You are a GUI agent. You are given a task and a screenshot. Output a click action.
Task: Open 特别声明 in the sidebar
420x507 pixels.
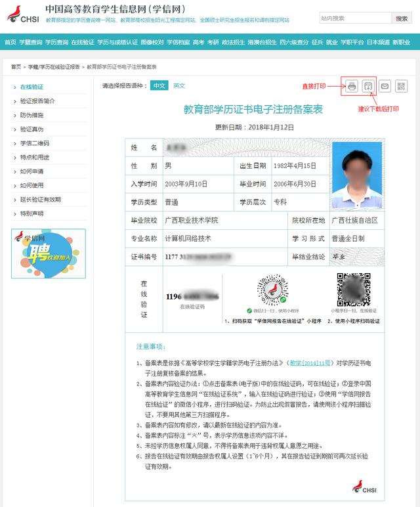pos(31,213)
